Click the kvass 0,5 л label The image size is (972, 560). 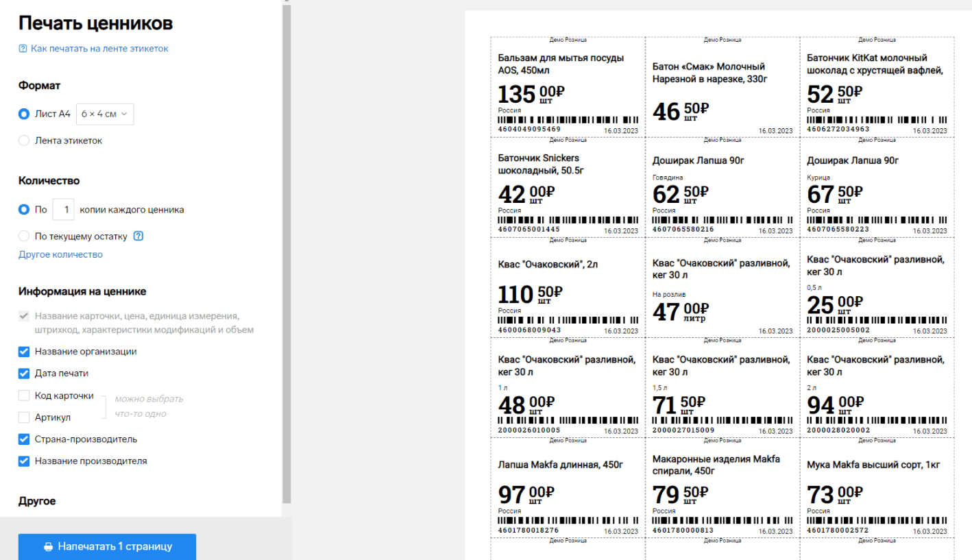click(x=877, y=287)
